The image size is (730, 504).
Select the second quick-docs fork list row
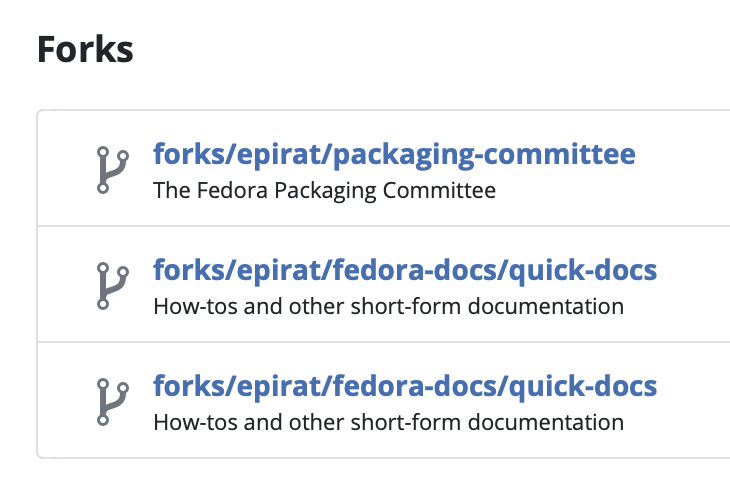(x=384, y=400)
